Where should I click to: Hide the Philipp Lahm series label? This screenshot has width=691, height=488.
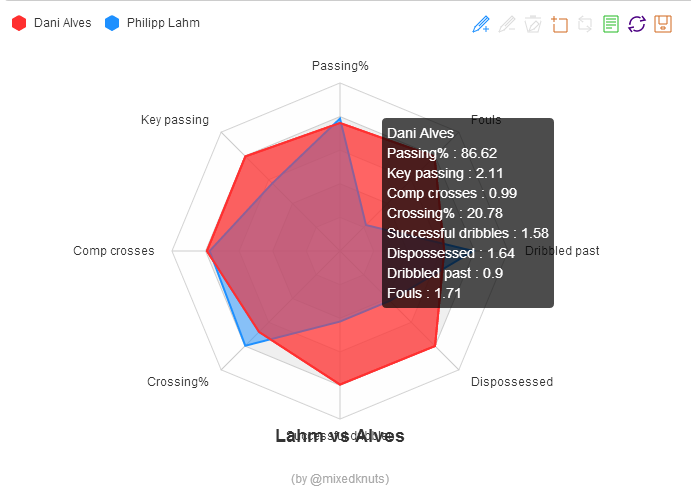point(163,22)
